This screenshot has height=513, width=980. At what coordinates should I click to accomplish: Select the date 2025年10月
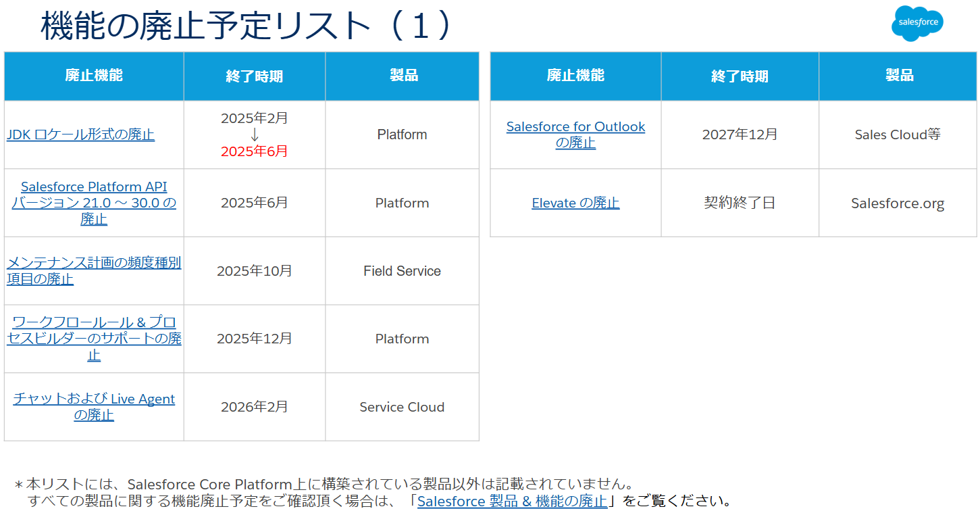(255, 271)
